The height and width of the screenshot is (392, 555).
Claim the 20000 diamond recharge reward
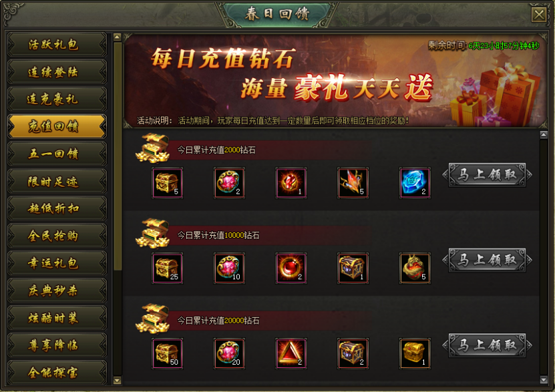(x=487, y=345)
